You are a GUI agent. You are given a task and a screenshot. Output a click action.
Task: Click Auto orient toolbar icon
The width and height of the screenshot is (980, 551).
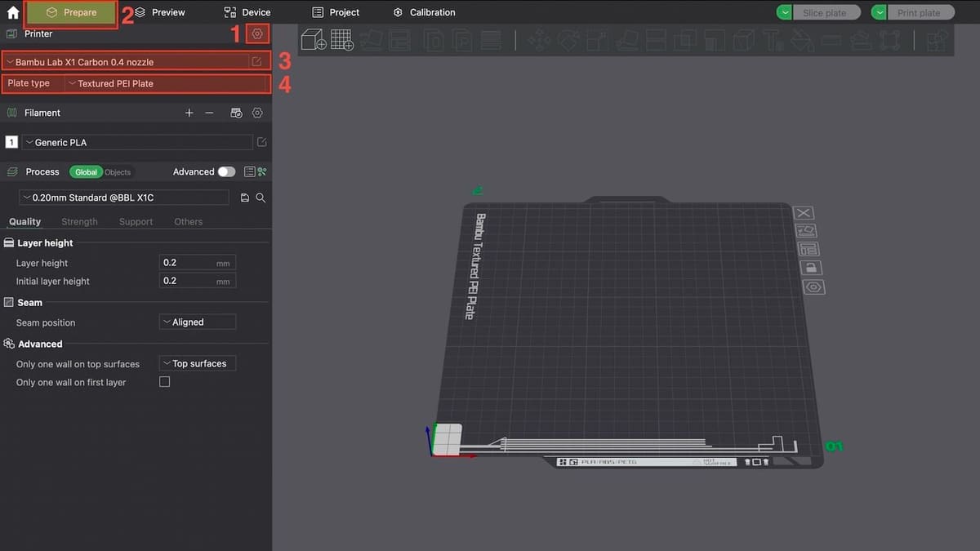372,40
